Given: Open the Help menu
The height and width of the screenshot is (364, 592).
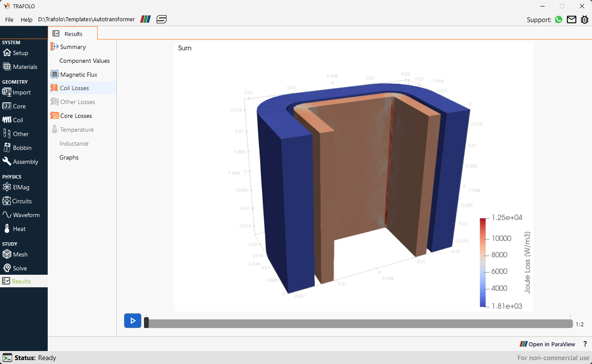Looking at the screenshot, I should pyautogui.click(x=26, y=19).
